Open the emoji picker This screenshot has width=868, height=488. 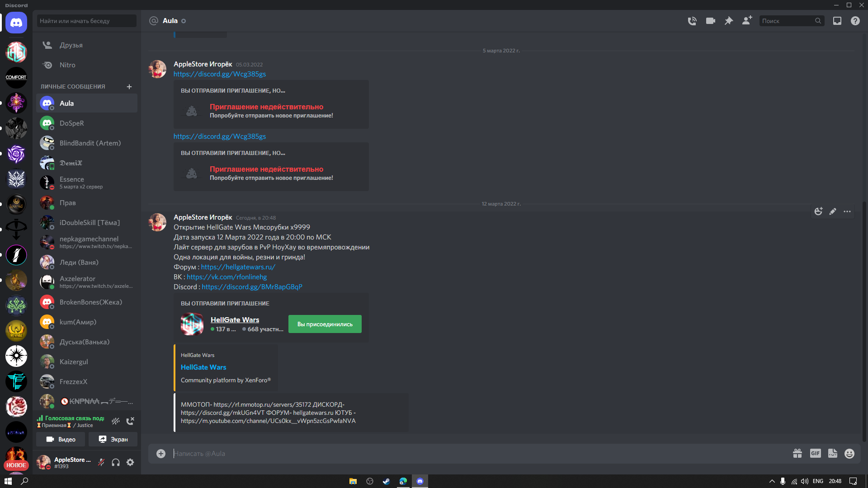(x=849, y=454)
